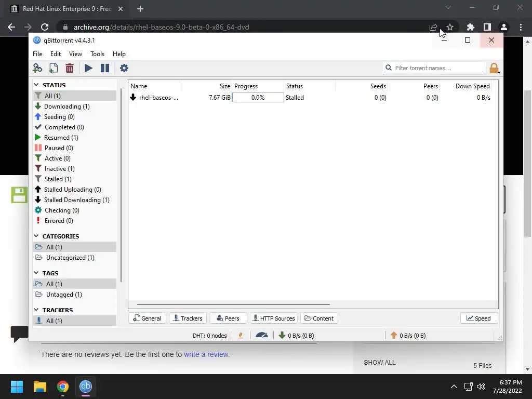The width and height of the screenshot is (532, 399).
Task: Click the Chrome taskbar icon
Action: [63, 387]
